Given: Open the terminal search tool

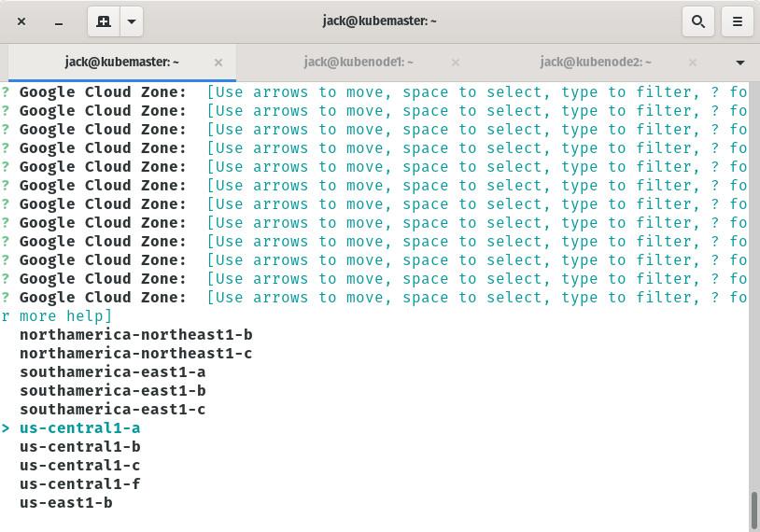Looking at the screenshot, I should click(x=698, y=21).
